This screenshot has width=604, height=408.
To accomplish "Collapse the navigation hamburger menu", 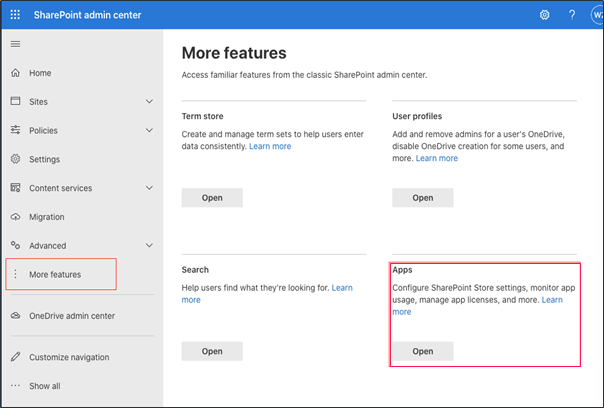I will coord(15,44).
